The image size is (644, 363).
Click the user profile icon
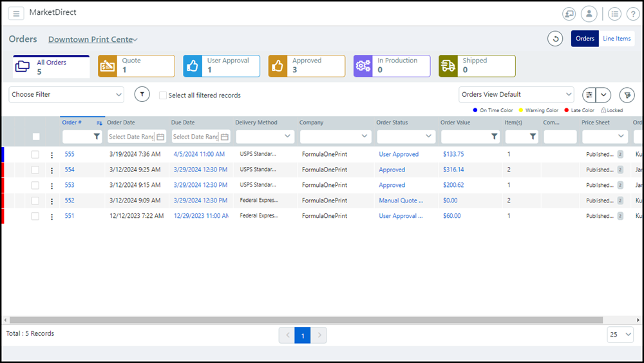coord(589,14)
